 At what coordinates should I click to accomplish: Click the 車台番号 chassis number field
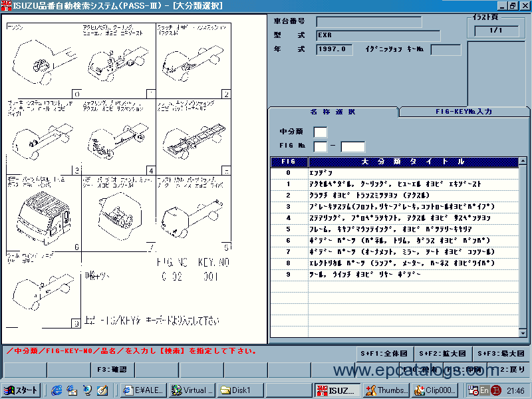click(369, 22)
